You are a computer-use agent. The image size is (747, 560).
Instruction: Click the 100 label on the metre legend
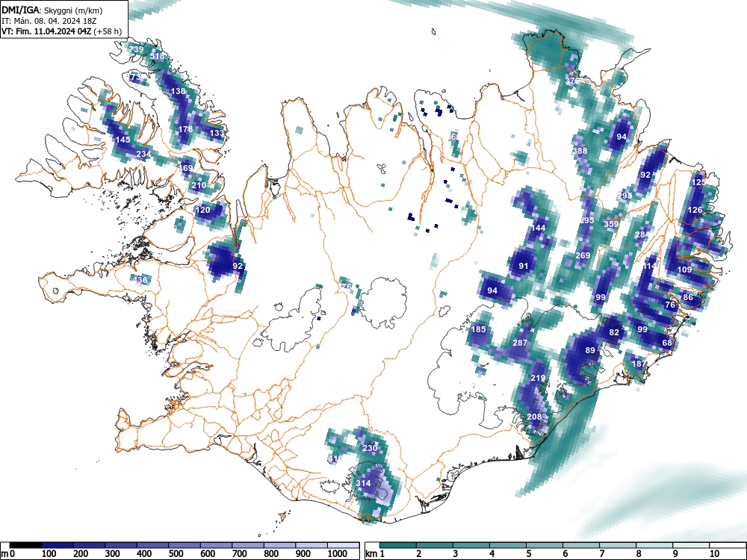[x=49, y=553]
